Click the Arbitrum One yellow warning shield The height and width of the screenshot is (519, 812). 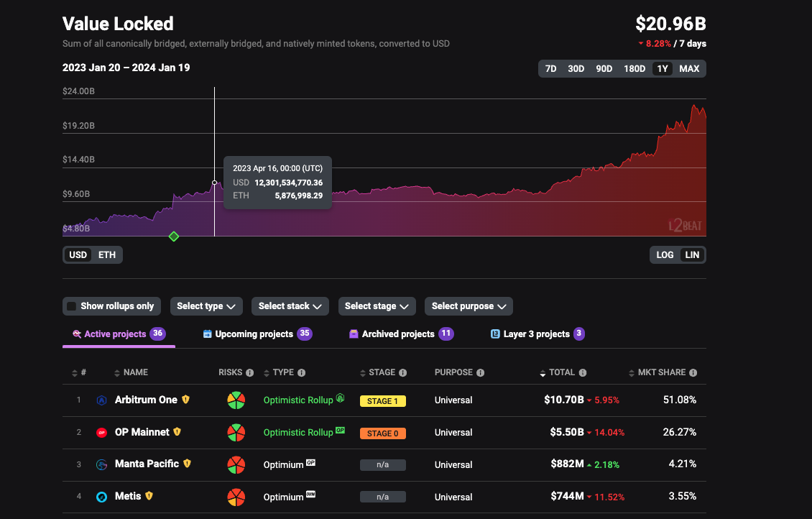185,400
